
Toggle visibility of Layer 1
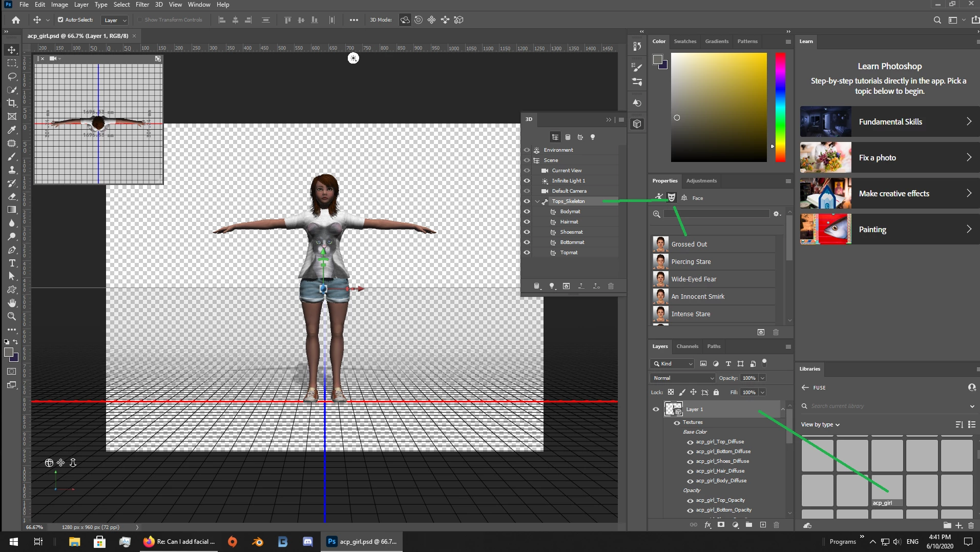(656, 410)
